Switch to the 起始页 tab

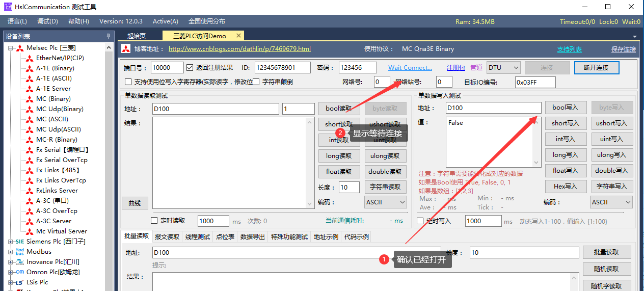(x=137, y=36)
